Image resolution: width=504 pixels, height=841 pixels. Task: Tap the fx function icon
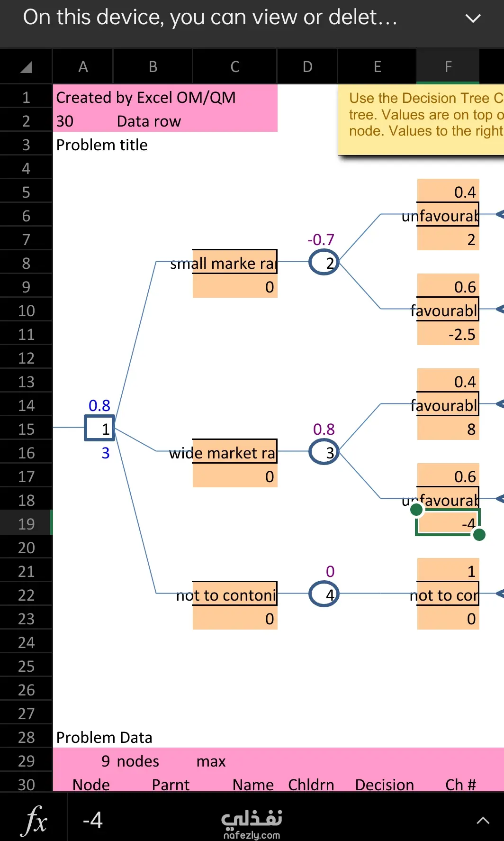(x=34, y=820)
